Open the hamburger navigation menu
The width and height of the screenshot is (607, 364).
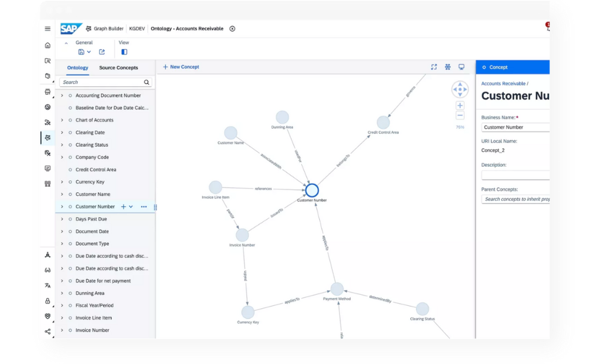point(48,29)
